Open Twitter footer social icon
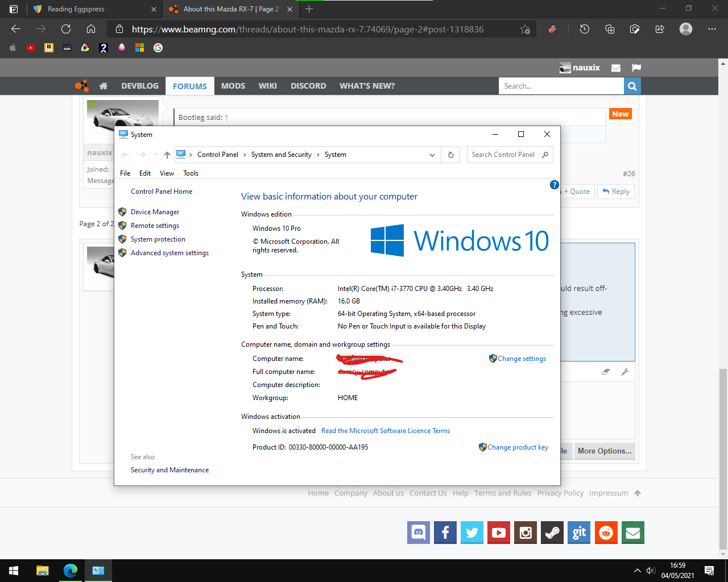Image resolution: width=728 pixels, height=582 pixels. click(x=472, y=533)
